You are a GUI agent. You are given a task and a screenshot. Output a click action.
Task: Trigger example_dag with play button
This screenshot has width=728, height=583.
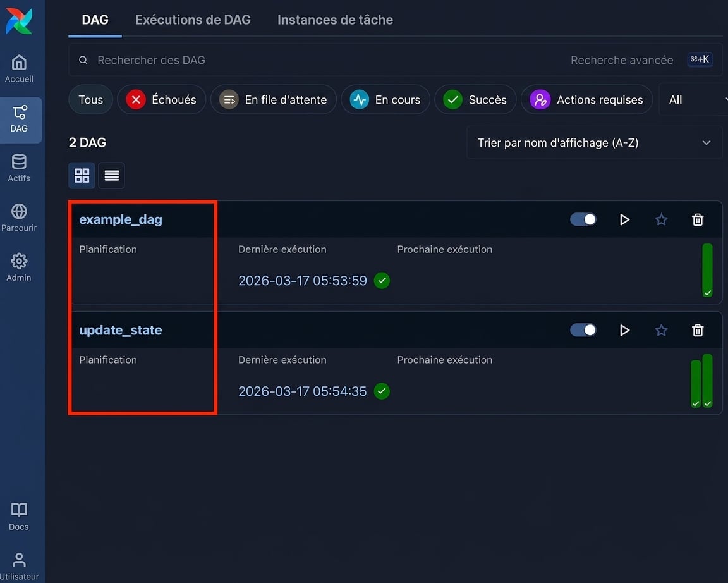point(624,219)
